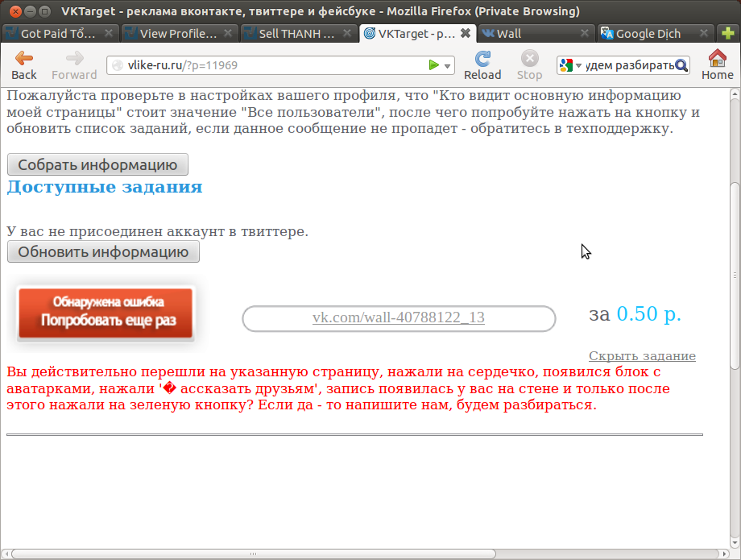Click the twitter account notice text
This screenshot has width=741, height=560.
pos(157,231)
